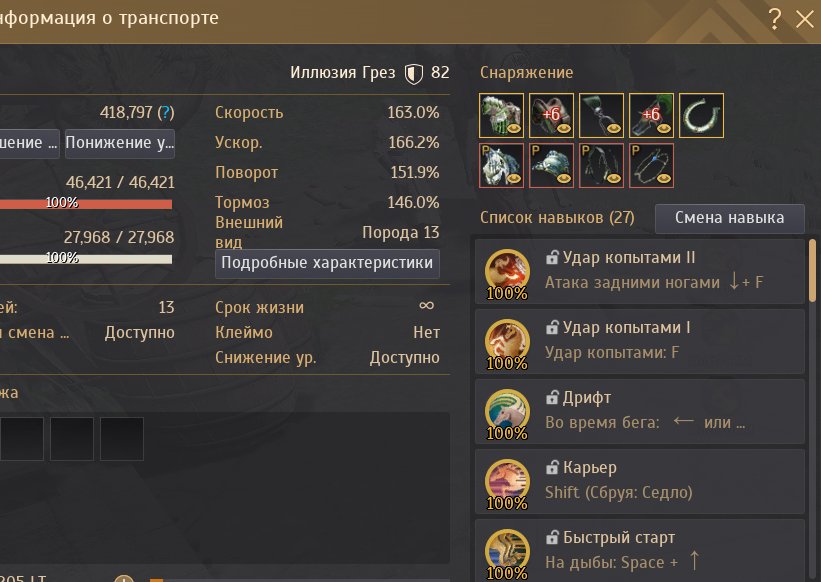Image resolution: width=821 pixels, height=582 pixels.
Task: Click the Понижение у... button
Action: [120, 143]
